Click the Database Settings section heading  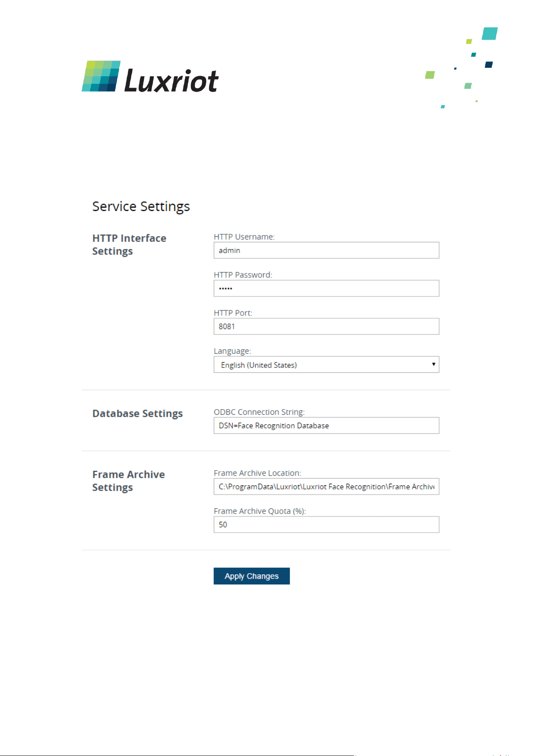click(x=137, y=414)
